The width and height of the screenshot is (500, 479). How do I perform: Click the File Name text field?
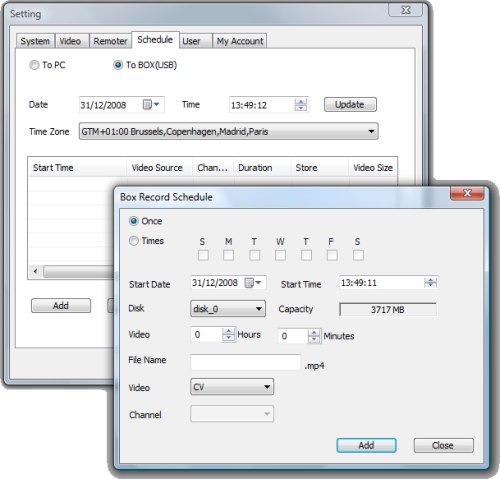coord(246,362)
